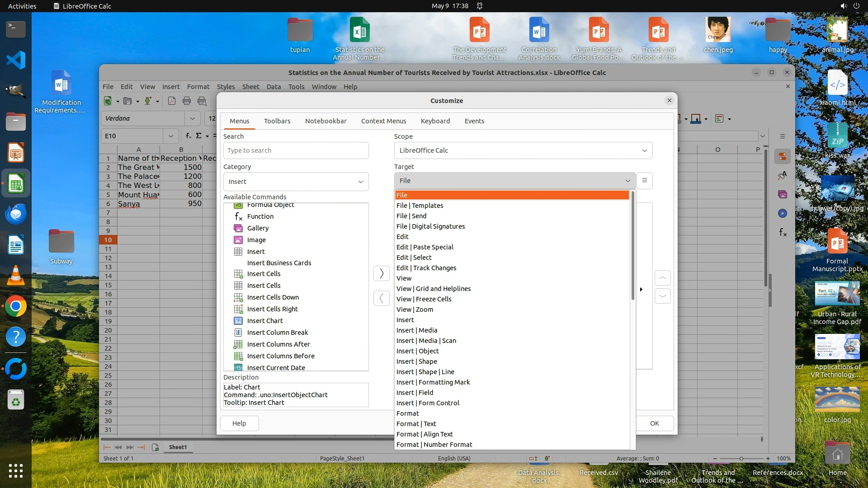Select Insert Columns Before command
The height and width of the screenshot is (488, 868).
[x=280, y=356]
